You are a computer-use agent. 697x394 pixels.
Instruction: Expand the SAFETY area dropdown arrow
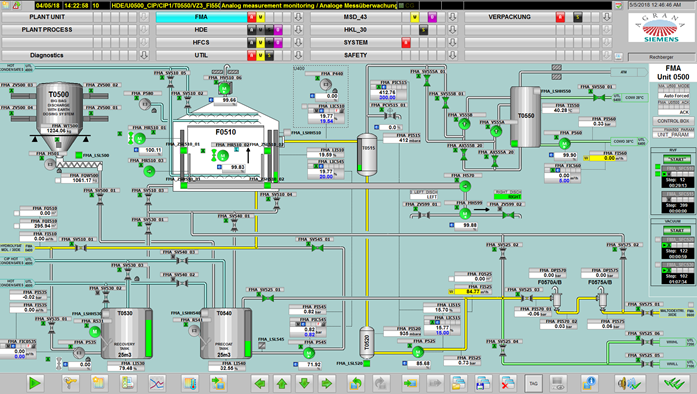[453, 55]
